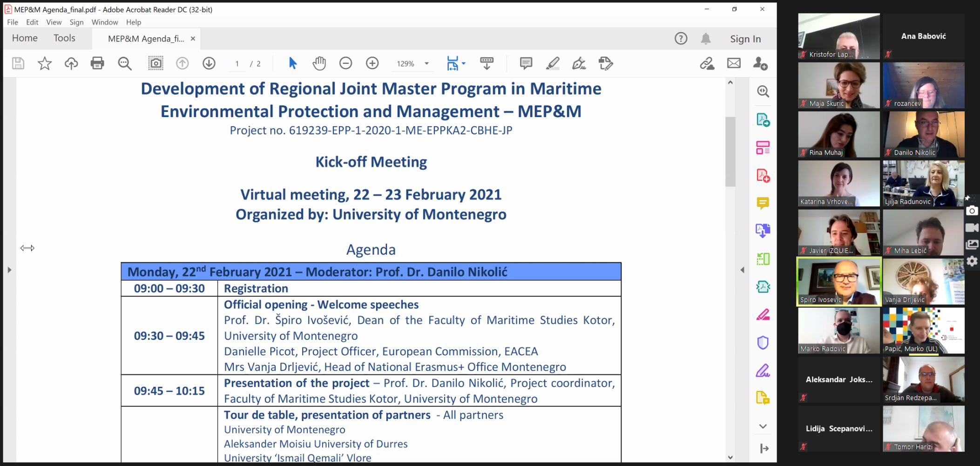The width and height of the screenshot is (980, 466).
Task: Select the Hand pan tool
Action: click(319, 63)
